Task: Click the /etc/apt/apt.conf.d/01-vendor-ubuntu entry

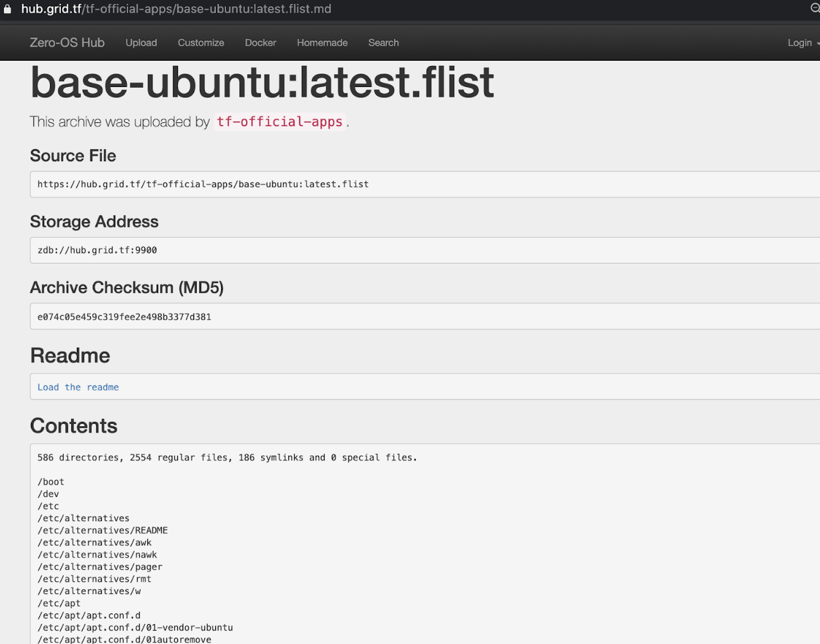Action: tap(135, 628)
